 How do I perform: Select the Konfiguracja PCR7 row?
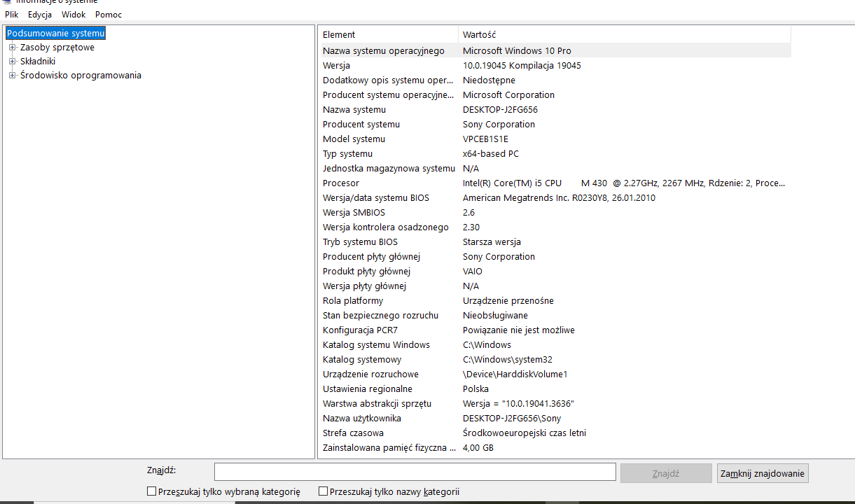click(x=555, y=330)
